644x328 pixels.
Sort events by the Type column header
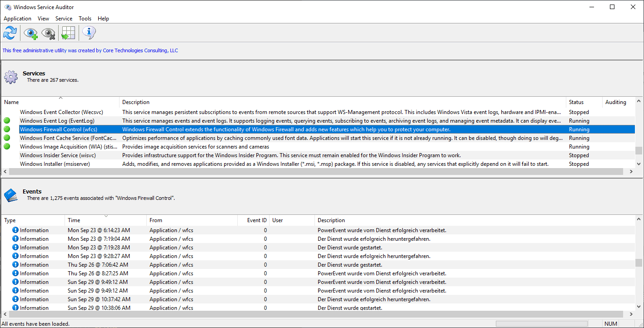(33, 220)
